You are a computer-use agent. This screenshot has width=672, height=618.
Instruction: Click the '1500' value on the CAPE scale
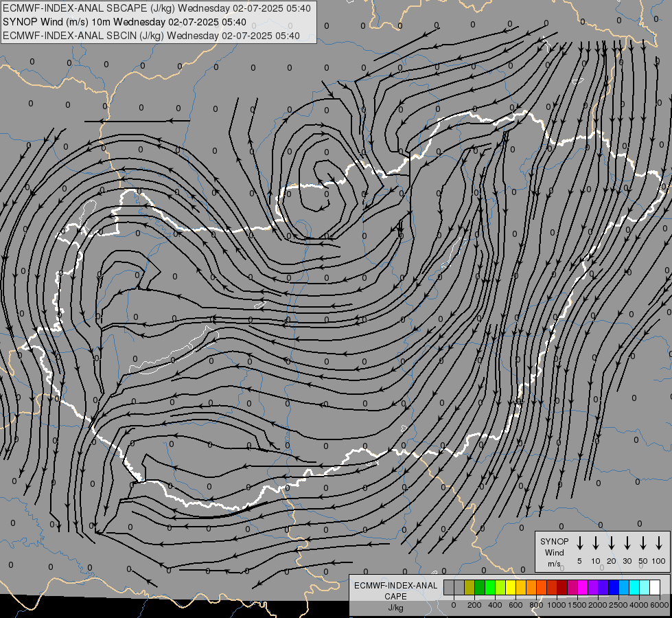577,605
